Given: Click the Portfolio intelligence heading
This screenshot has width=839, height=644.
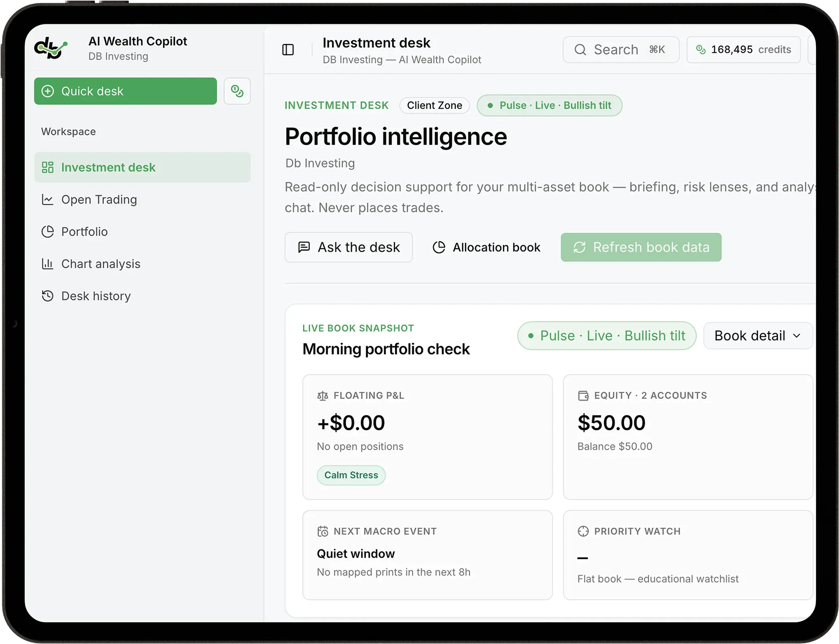Looking at the screenshot, I should click(x=396, y=137).
